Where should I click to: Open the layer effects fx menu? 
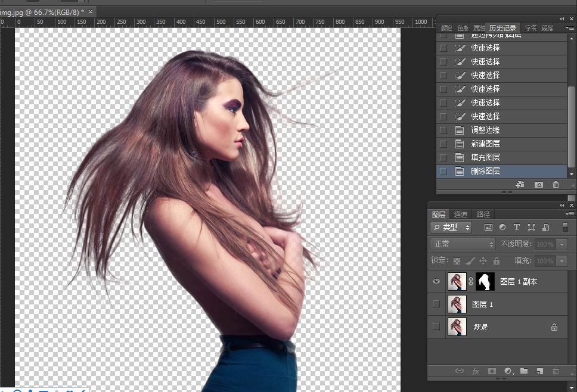tap(476, 371)
